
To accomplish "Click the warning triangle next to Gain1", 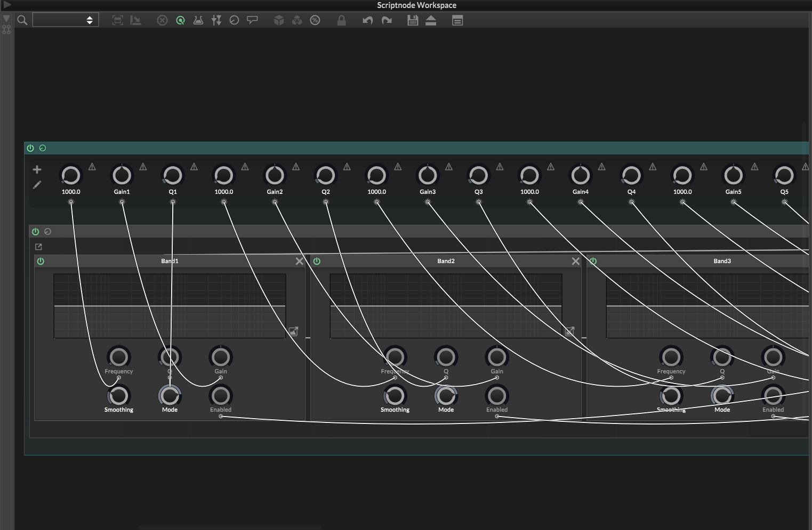I will pos(143,167).
